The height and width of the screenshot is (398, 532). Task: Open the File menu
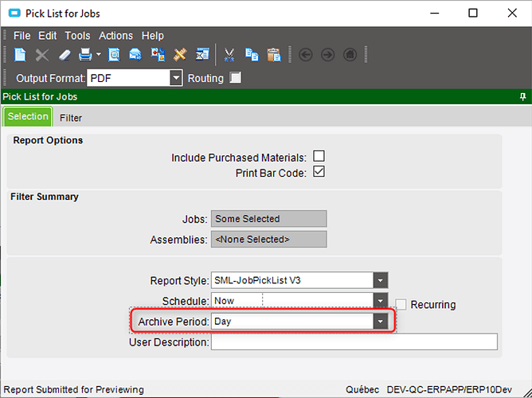coord(22,36)
